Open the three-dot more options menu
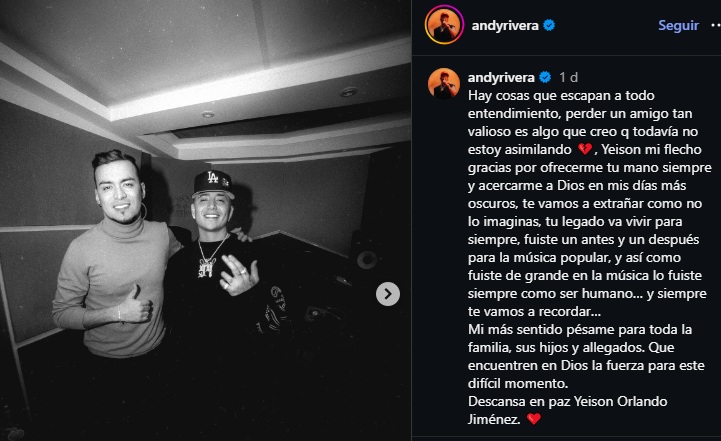 click(715, 25)
